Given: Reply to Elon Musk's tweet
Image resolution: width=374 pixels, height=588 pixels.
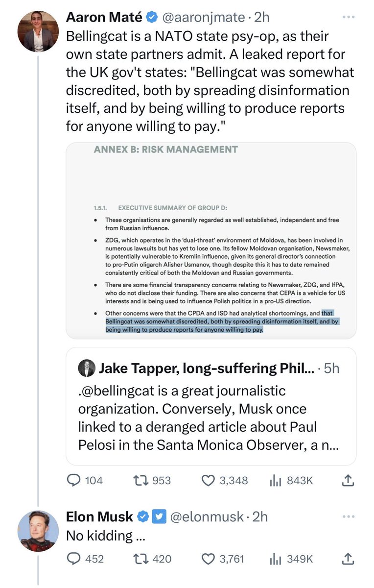Looking at the screenshot, I should (73, 559).
